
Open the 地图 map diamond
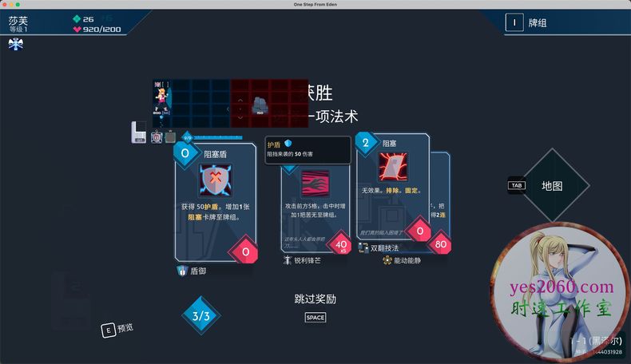pyautogui.click(x=552, y=186)
